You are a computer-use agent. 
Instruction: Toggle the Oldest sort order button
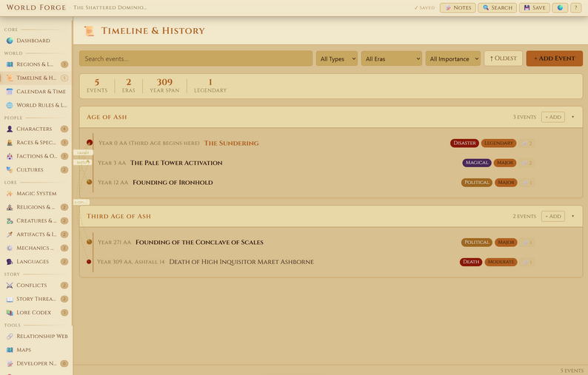click(x=503, y=58)
